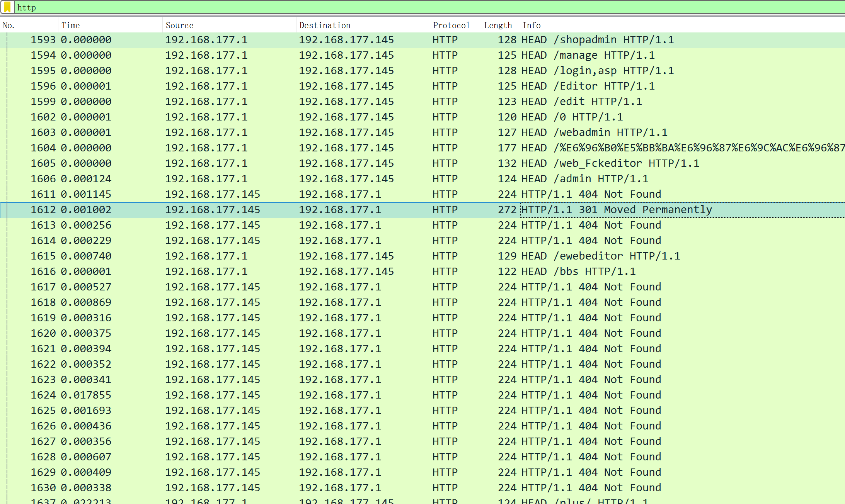This screenshot has height=504, width=845.
Task: Click the Info column header
Action: tap(532, 25)
